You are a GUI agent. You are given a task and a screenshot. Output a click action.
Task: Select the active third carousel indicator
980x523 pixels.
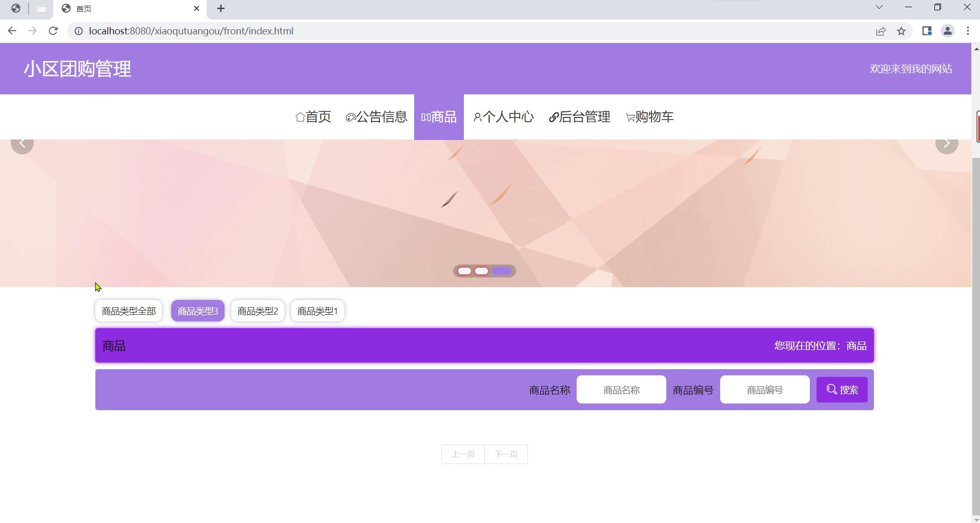pyautogui.click(x=502, y=271)
